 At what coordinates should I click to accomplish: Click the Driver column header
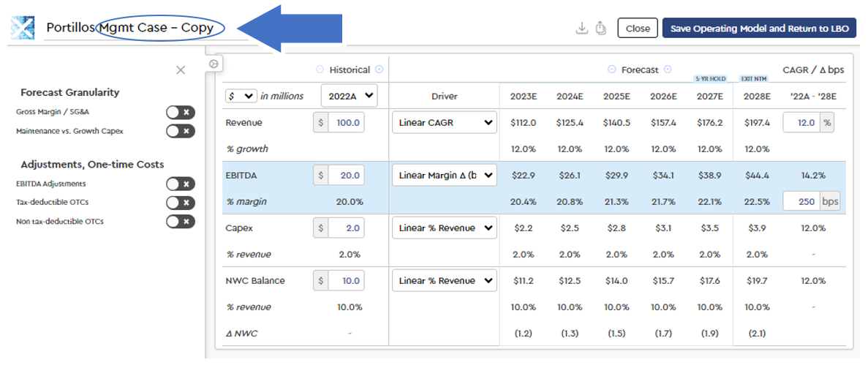pos(444,96)
